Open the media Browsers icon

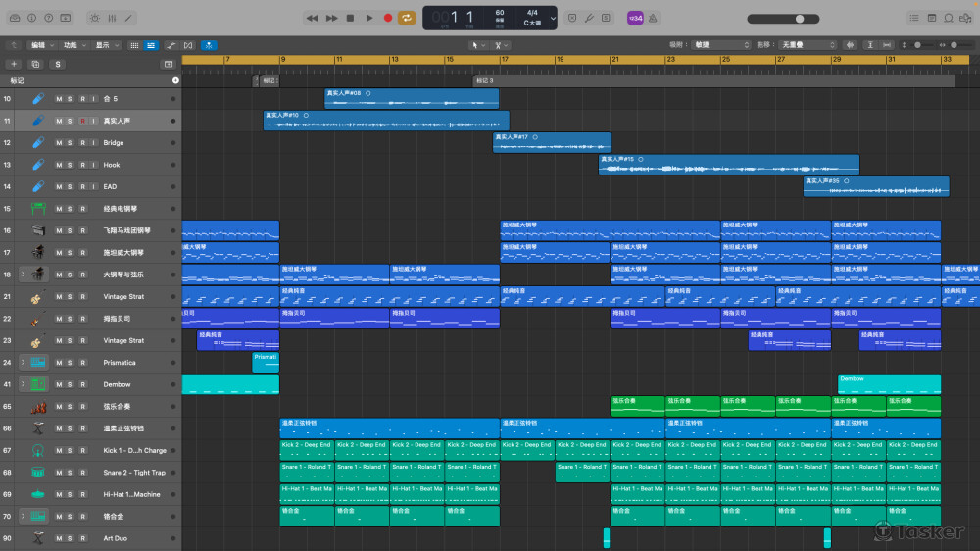click(965, 18)
